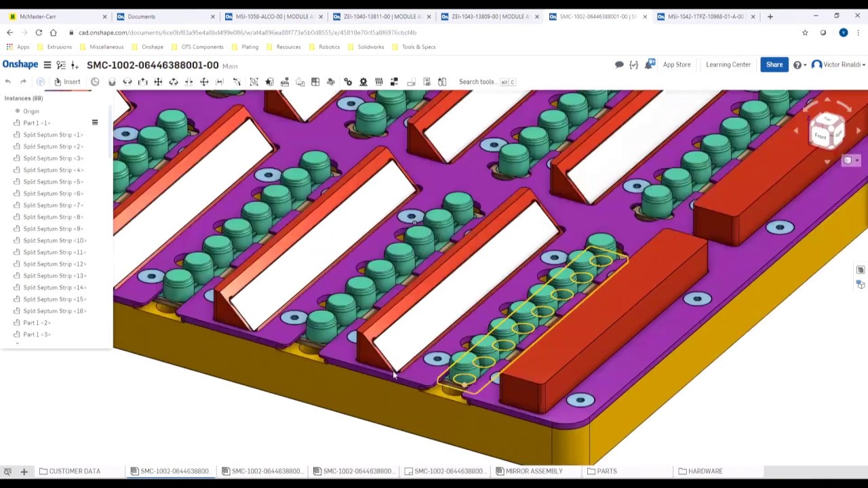
Task: Reload the browser page
Action: 39,33
